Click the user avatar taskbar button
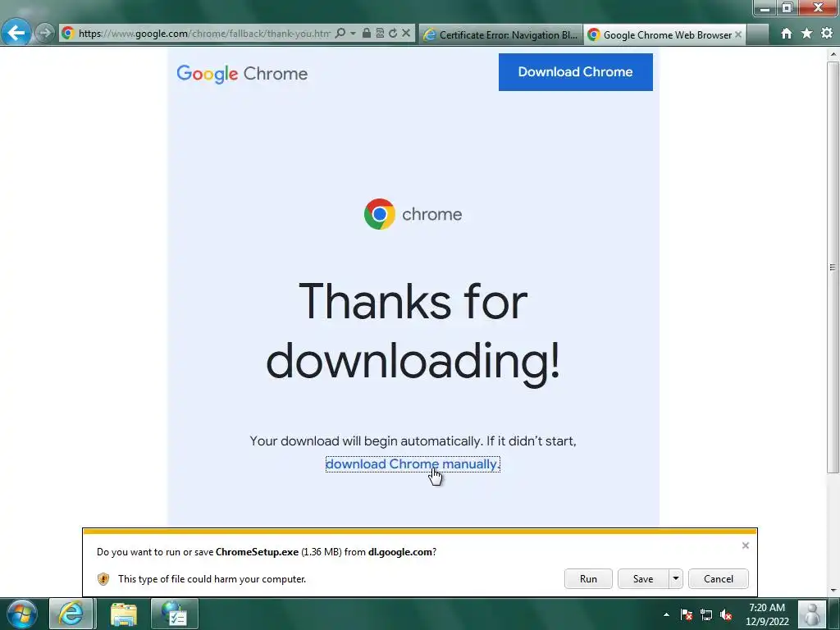This screenshot has width=840, height=630. click(x=812, y=614)
